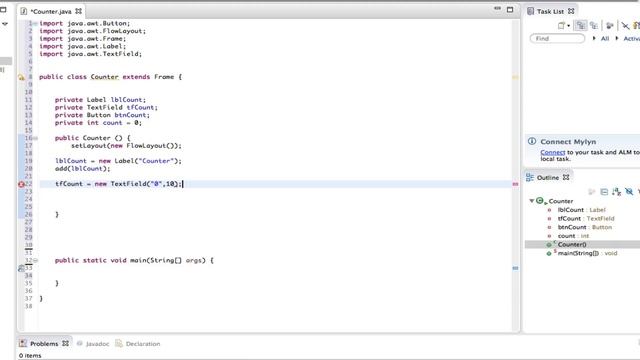Viewport: 640px width, 360px height.
Task: Switch to the Declaration tab
Action: pos(143,344)
